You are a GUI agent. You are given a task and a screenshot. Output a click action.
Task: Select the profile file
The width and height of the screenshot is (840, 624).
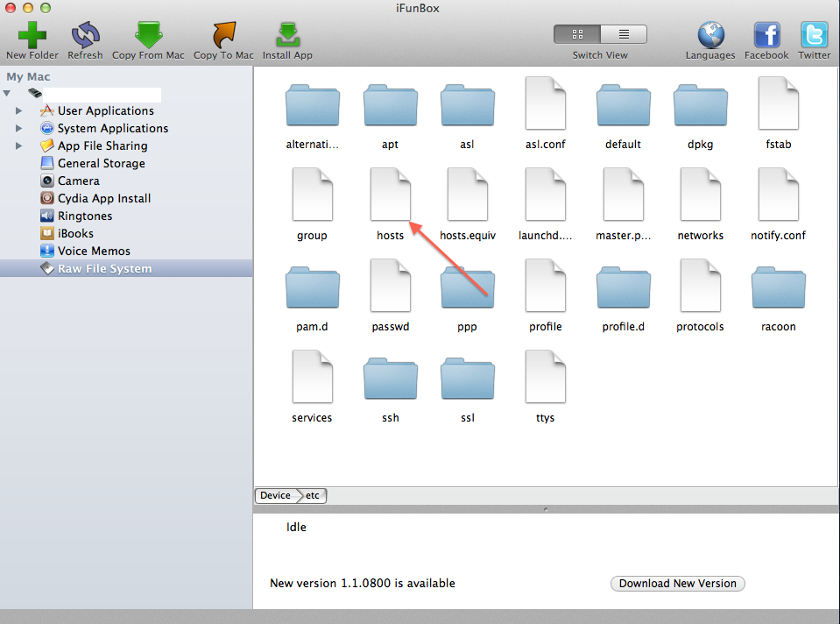[546, 286]
